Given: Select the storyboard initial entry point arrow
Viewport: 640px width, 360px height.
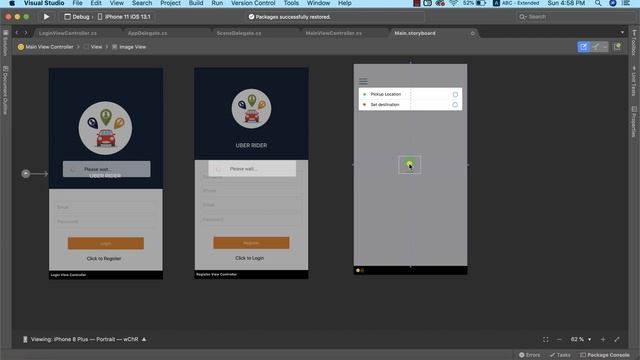Looking at the screenshot, I should pyautogui.click(x=34, y=173).
